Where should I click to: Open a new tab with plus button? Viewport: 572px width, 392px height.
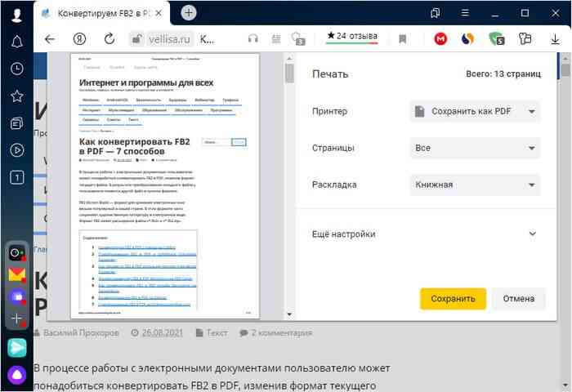(189, 13)
